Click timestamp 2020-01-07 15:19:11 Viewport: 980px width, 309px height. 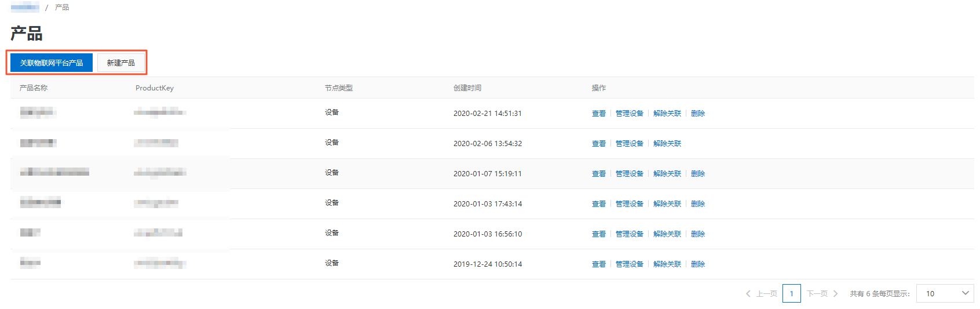click(x=488, y=174)
